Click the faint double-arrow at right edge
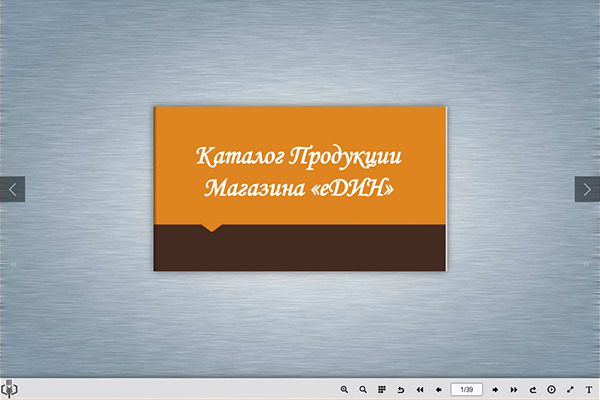600x400 pixels. coord(586,264)
